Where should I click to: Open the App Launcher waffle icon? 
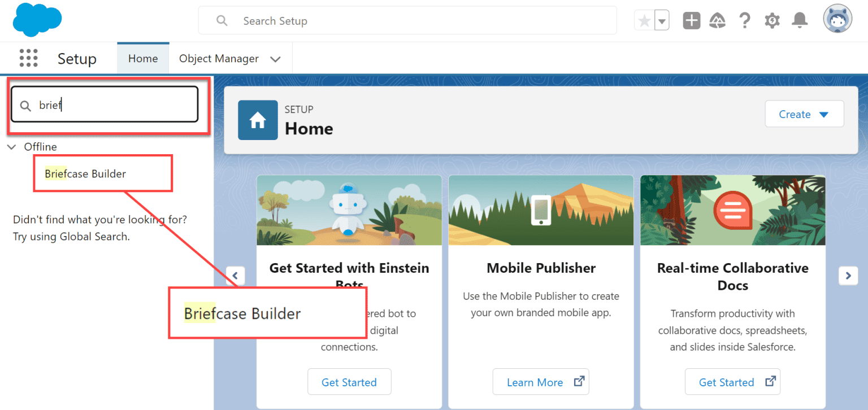point(28,58)
